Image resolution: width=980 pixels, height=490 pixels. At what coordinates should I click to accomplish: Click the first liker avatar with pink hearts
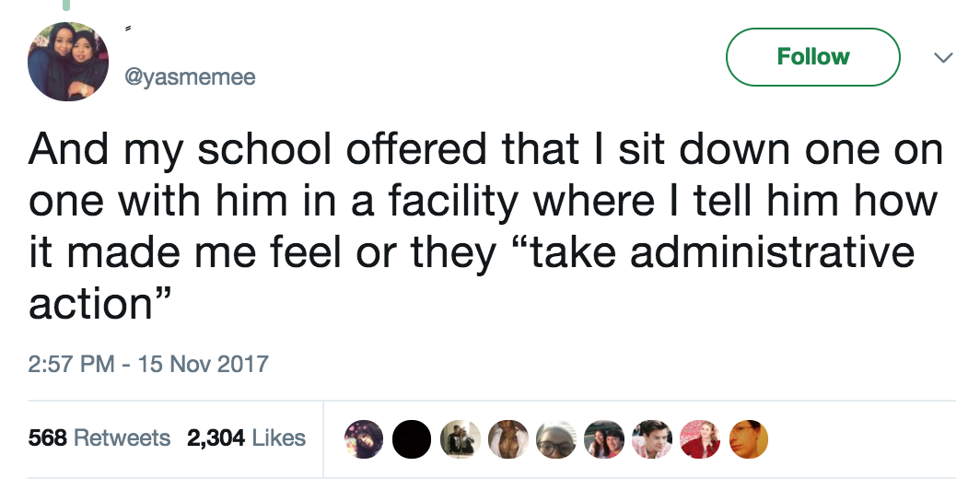(x=363, y=439)
